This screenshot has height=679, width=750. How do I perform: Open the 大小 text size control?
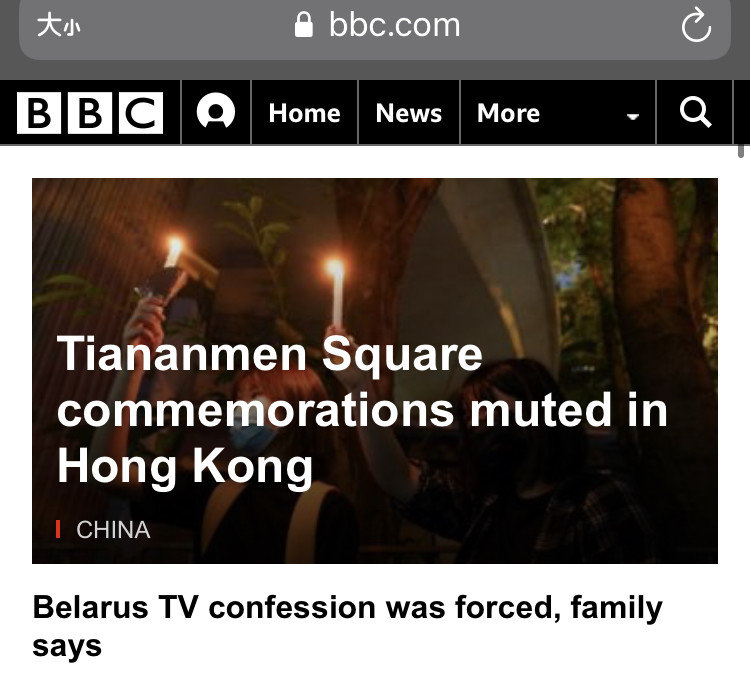click(58, 26)
